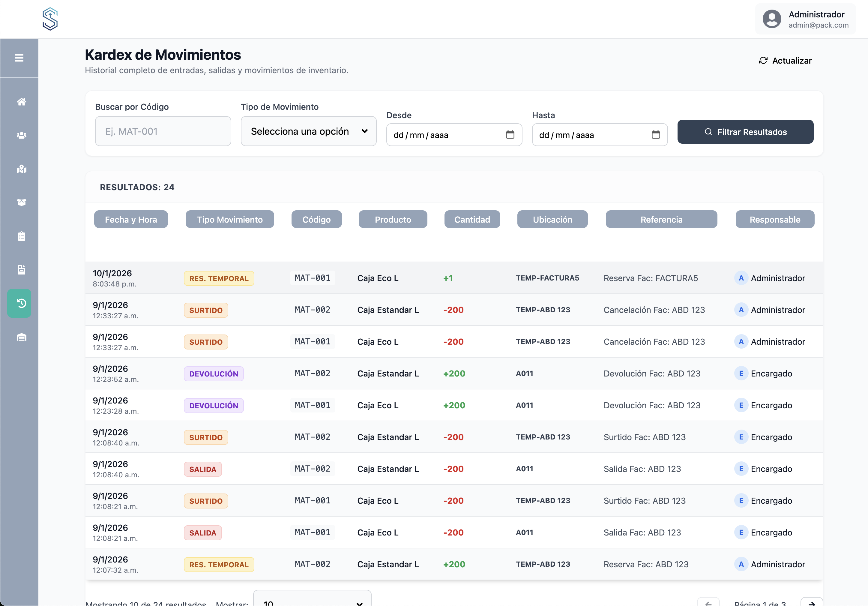
Task: Sort by the Fecha y Hora column header
Action: click(131, 219)
